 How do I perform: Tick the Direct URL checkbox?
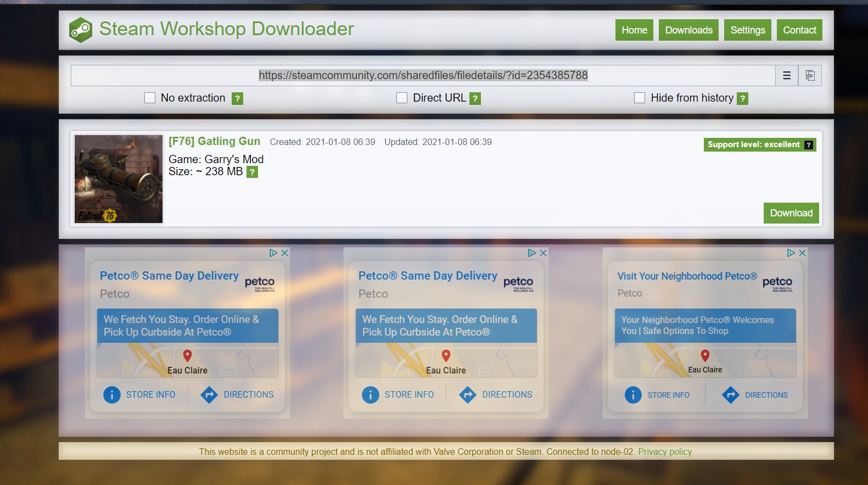pos(402,98)
